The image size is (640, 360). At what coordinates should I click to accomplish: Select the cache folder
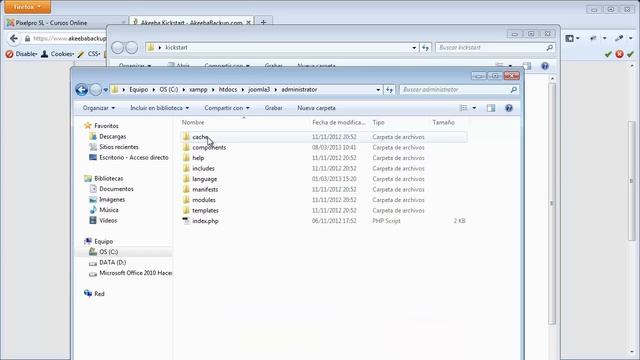(324, 137)
